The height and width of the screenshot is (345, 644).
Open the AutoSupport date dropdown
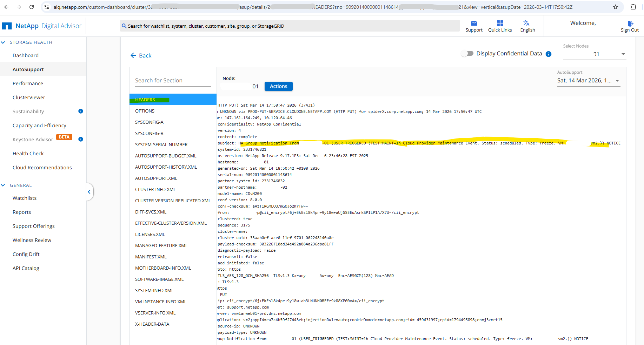(589, 81)
